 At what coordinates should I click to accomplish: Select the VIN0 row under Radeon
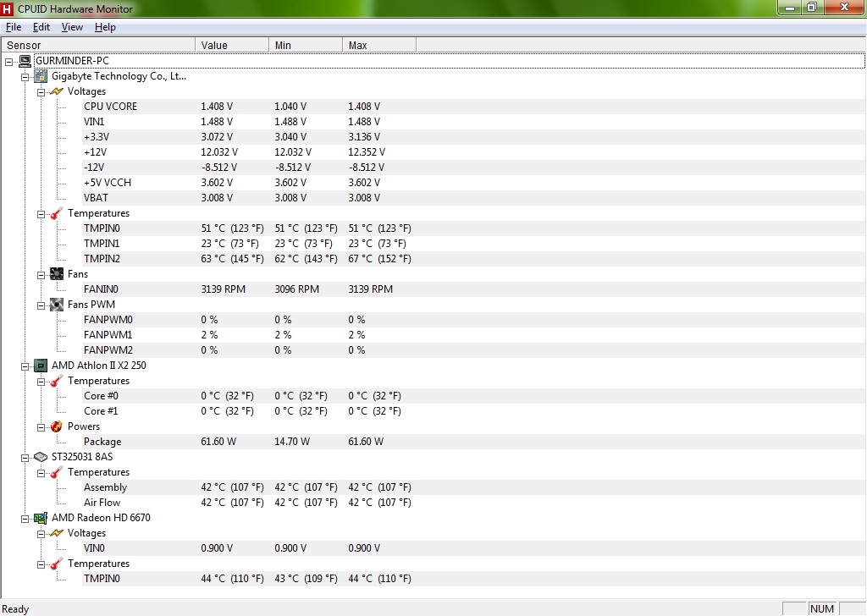click(473, 548)
